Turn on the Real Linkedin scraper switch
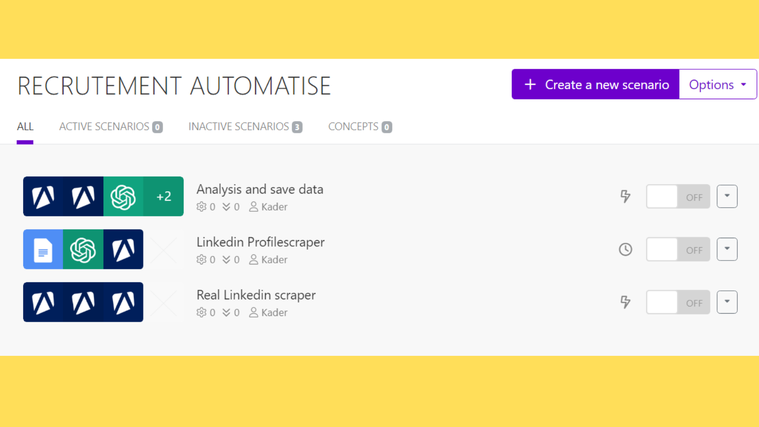 point(677,302)
